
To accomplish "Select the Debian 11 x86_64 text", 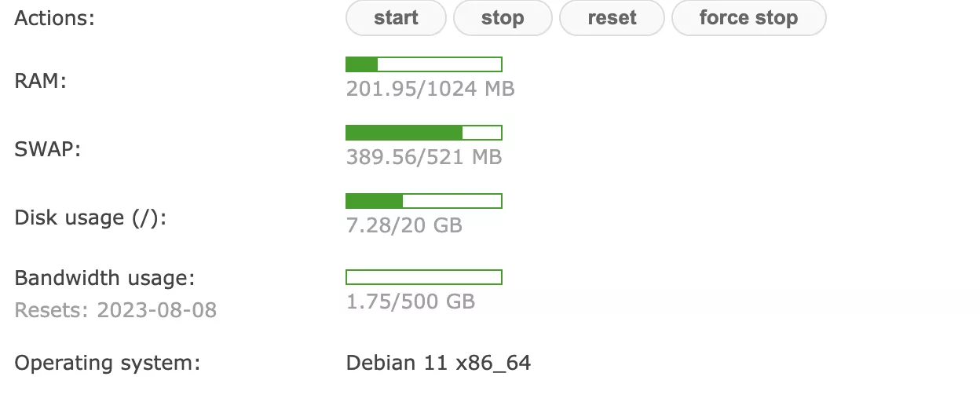I will click(438, 363).
